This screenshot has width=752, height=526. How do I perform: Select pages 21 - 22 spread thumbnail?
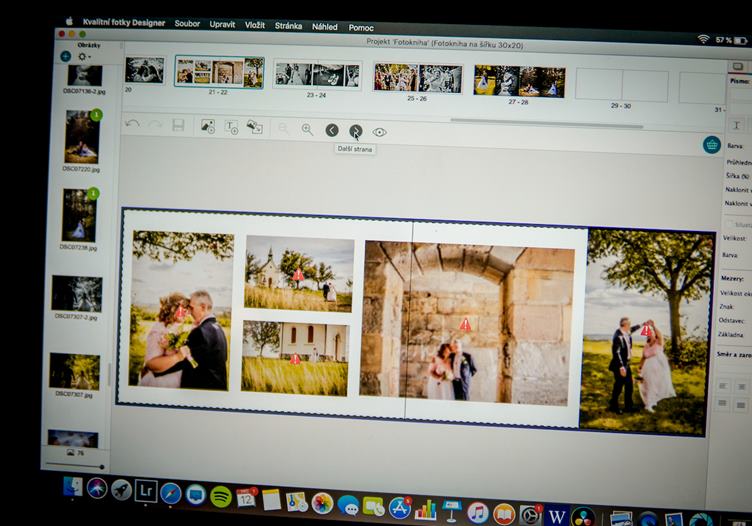[219, 72]
